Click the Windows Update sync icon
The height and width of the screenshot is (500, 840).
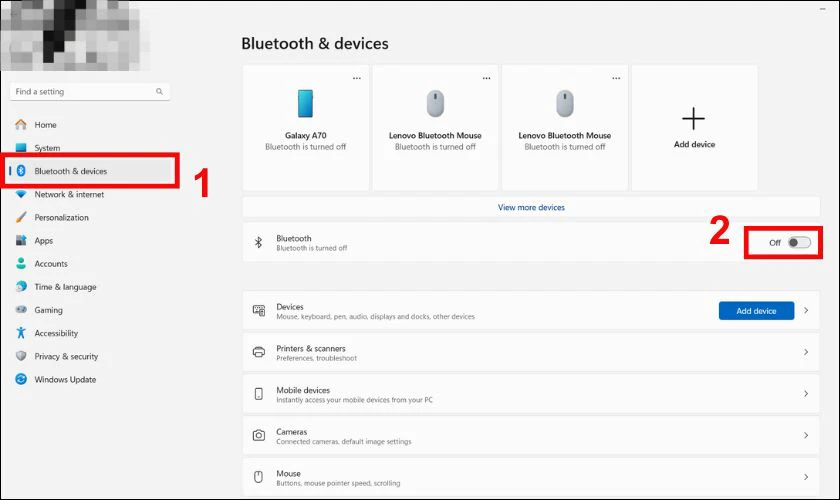tap(21, 379)
